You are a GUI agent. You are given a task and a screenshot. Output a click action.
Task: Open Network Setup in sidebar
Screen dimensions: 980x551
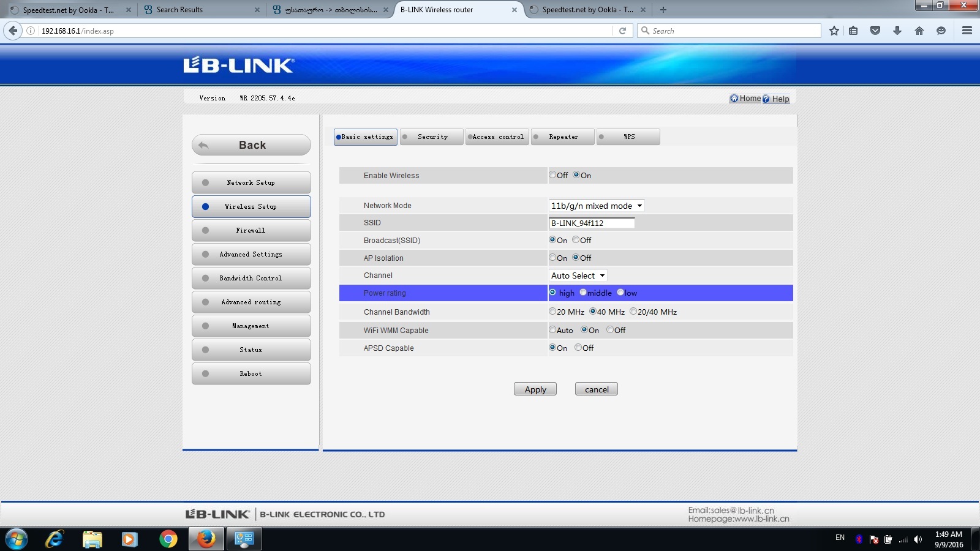[x=251, y=182]
